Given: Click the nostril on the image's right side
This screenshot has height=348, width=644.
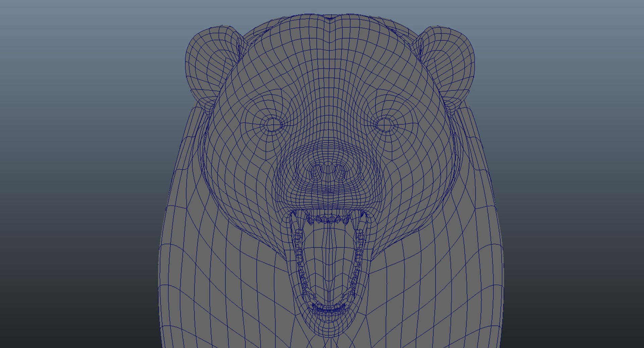Looking at the screenshot, I should [x=340, y=172].
